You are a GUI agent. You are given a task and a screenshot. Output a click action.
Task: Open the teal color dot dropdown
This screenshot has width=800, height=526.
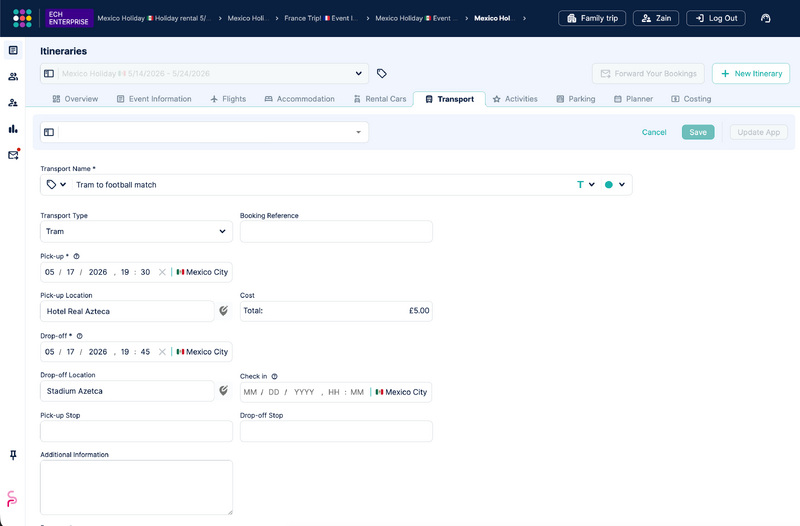[x=615, y=185]
